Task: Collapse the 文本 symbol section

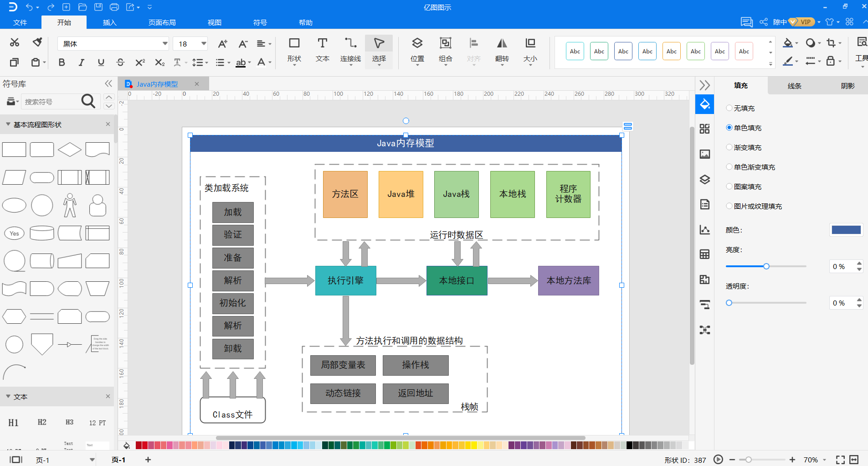Action: (x=8, y=396)
